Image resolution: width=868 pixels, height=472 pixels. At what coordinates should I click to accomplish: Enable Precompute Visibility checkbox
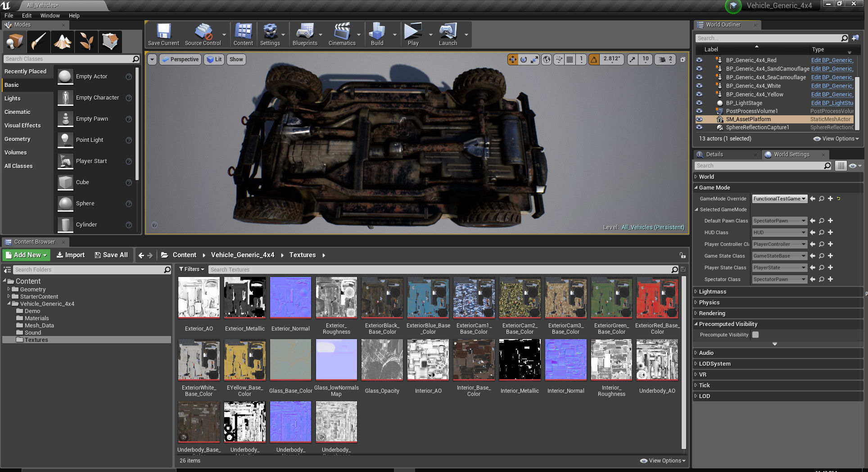(755, 335)
